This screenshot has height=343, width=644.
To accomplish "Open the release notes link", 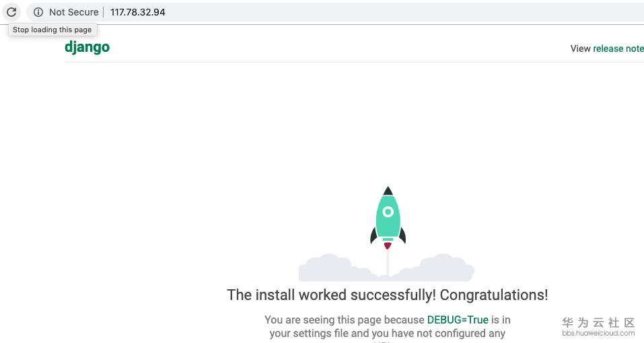I will [618, 48].
